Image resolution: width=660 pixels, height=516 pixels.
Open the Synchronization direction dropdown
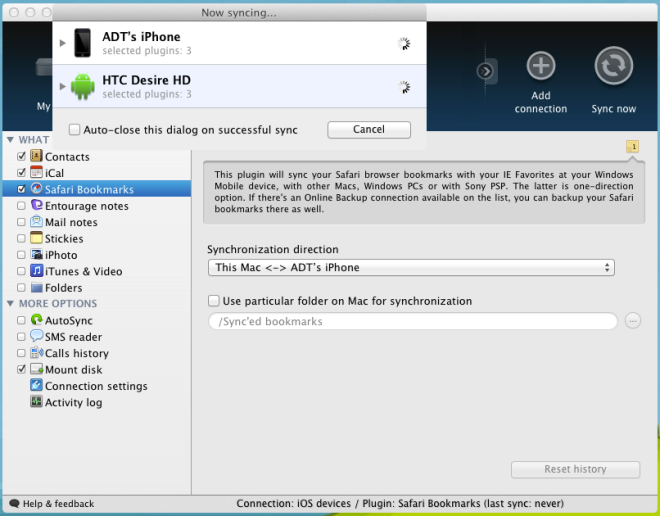click(411, 268)
